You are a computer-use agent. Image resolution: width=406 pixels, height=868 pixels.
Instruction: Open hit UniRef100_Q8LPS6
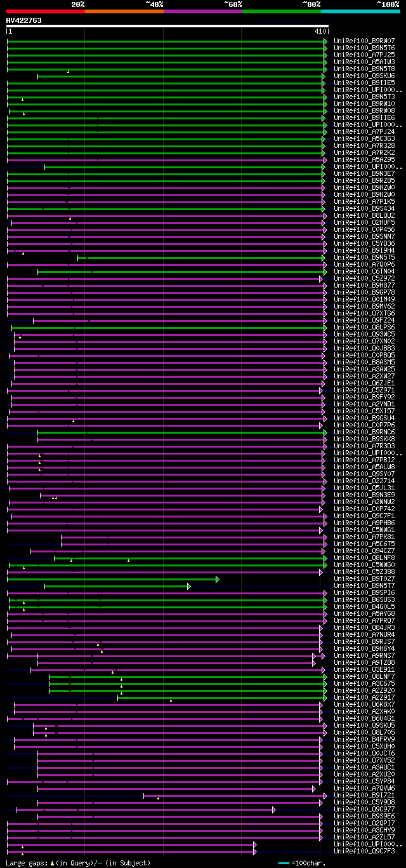[364, 328]
